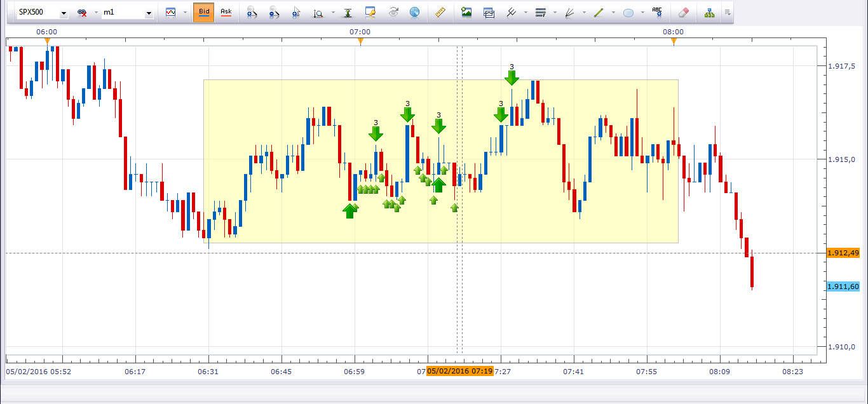Select the eraser tool
Viewport: 868px width, 404px height.
click(x=684, y=12)
